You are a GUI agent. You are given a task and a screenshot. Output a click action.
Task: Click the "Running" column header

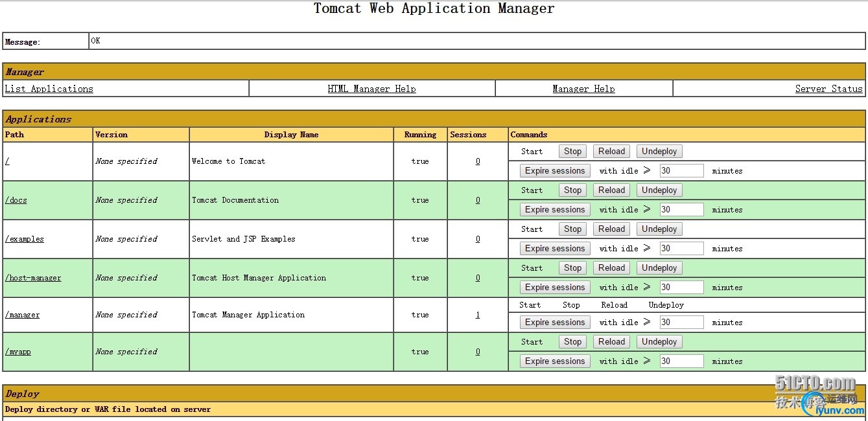tap(420, 135)
